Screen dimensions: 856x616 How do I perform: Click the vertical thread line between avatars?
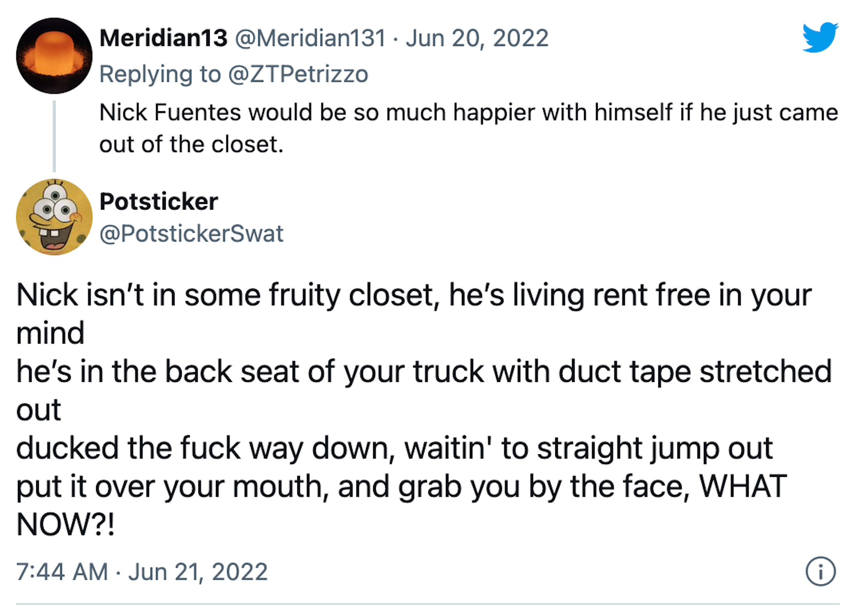[54, 136]
